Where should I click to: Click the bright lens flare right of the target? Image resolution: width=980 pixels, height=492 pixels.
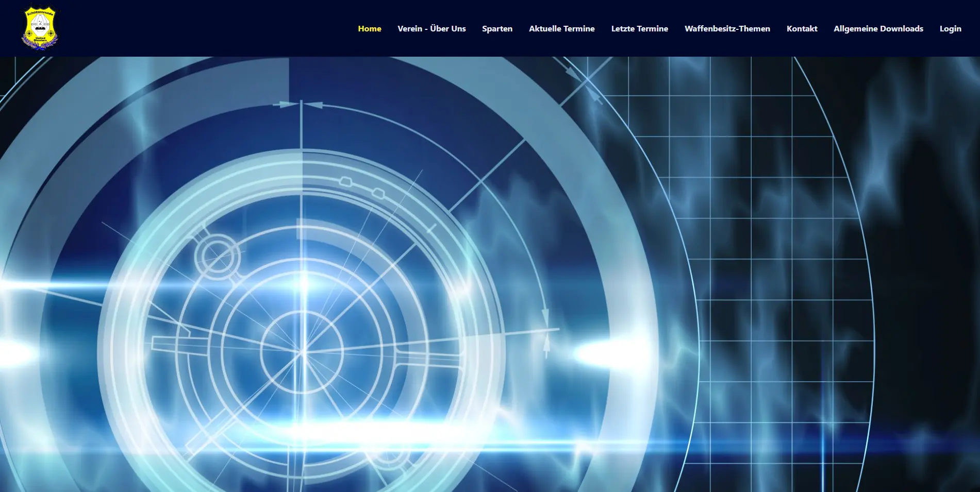[x=608, y=354]
